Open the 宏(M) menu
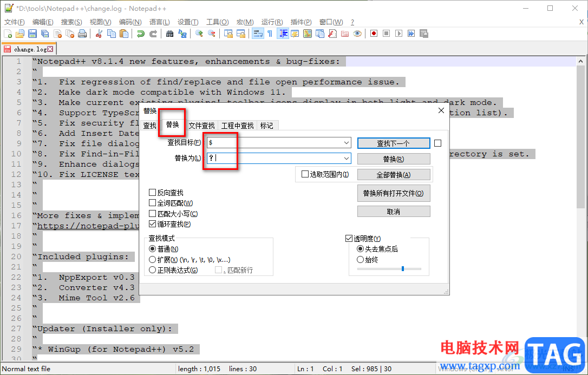The image size is (588, 375). pos(245,22)
